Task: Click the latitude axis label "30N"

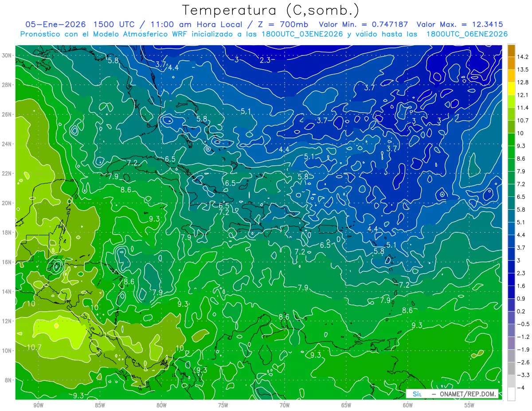Action: (x=8, y=55)
